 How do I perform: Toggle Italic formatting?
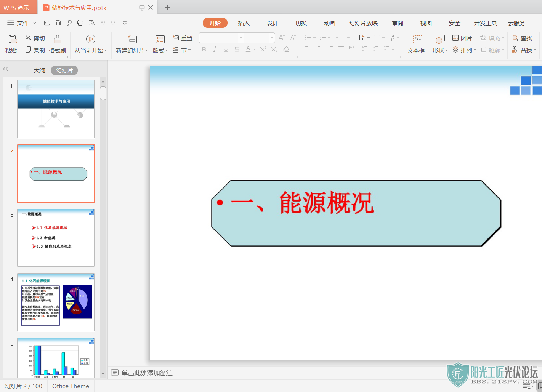tap(215, 49)
